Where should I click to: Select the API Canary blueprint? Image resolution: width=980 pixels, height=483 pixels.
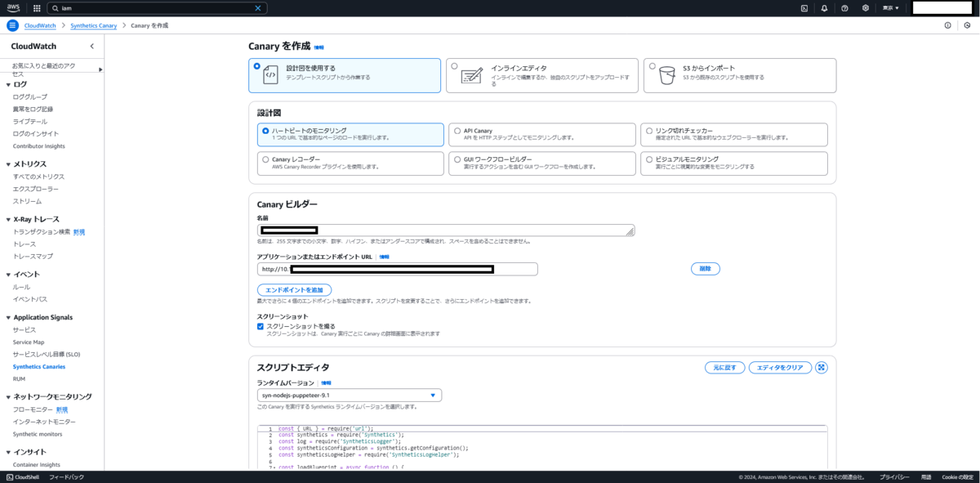(457, 131)
